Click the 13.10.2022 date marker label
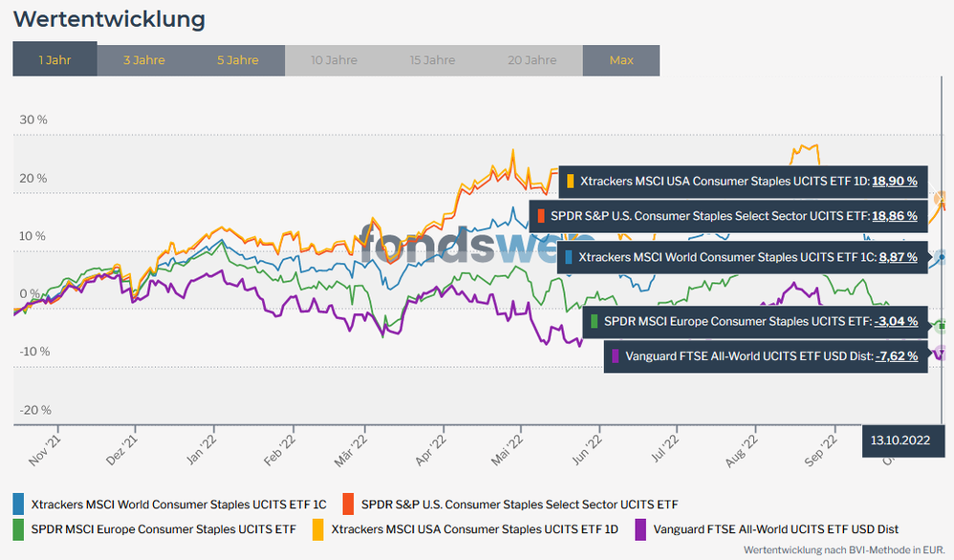The image size is (954, 560). (899, 441)
